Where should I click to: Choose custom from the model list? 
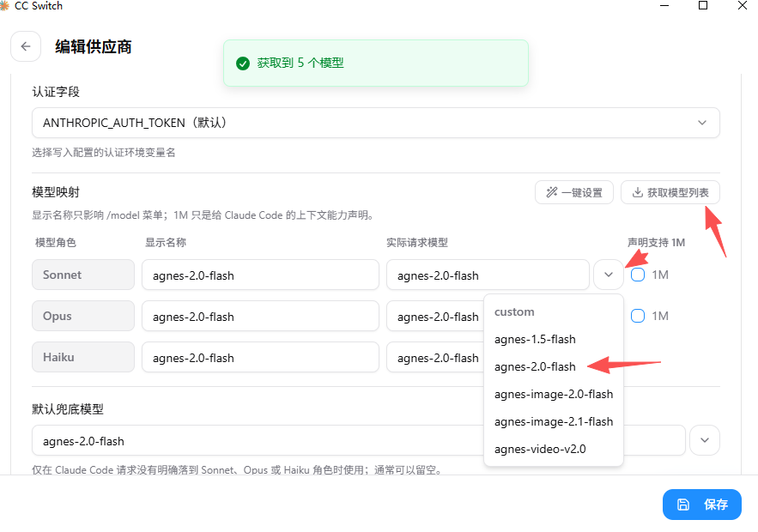tap(514, 311)
